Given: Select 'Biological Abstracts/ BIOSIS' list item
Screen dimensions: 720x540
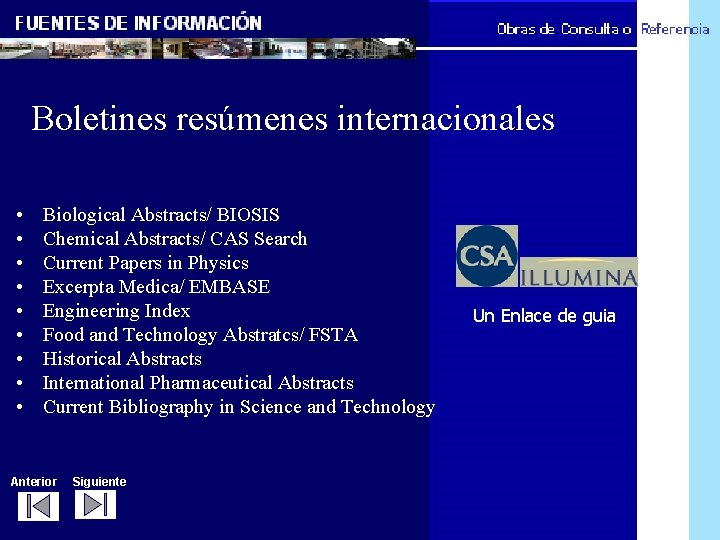Looking at the screenshot, I should [161, 215].
